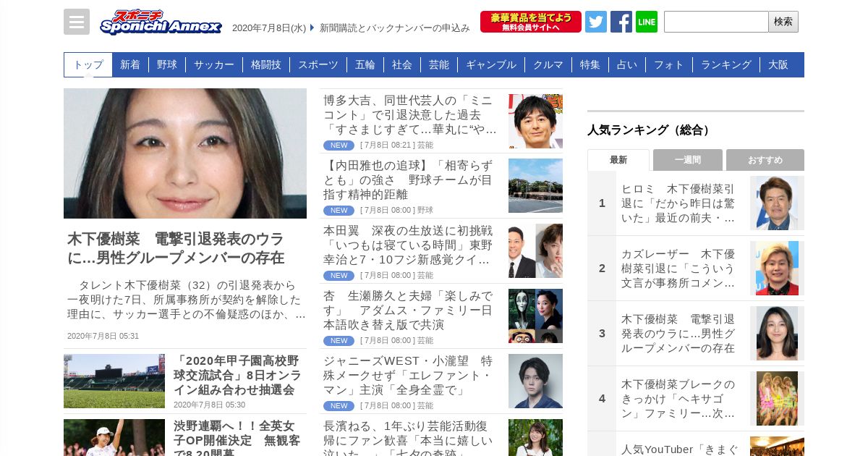The image size is (868, 456).
Task: Open the 小瀧望 article thumbnail
Action: pyautogui.click(x=535, y=381)
